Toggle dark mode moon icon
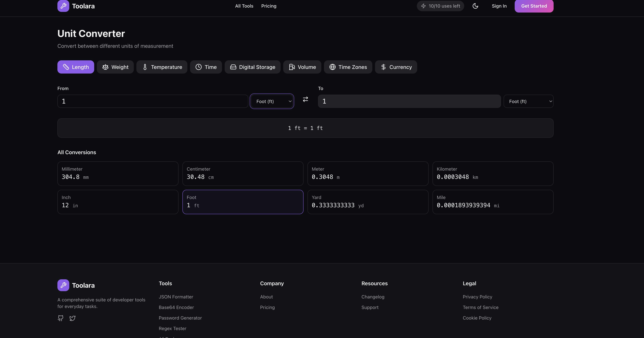This screenshot has height=338, width=644. tap(475, 6)
